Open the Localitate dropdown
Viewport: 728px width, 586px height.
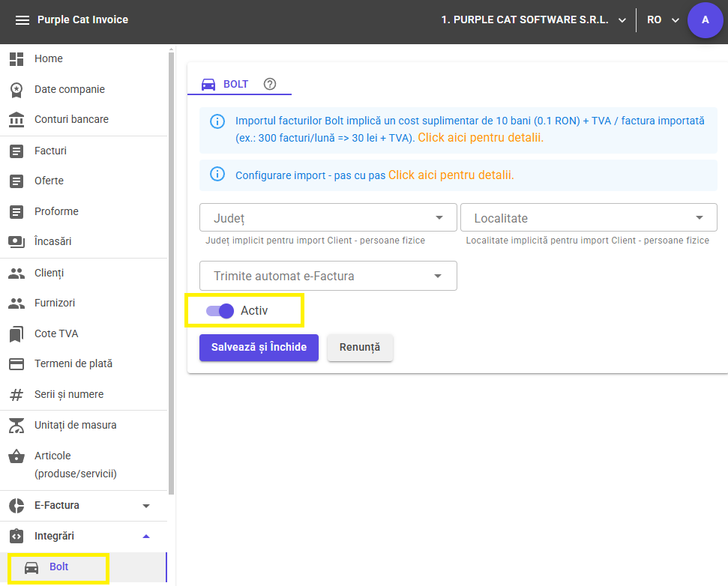pos(589,217)
